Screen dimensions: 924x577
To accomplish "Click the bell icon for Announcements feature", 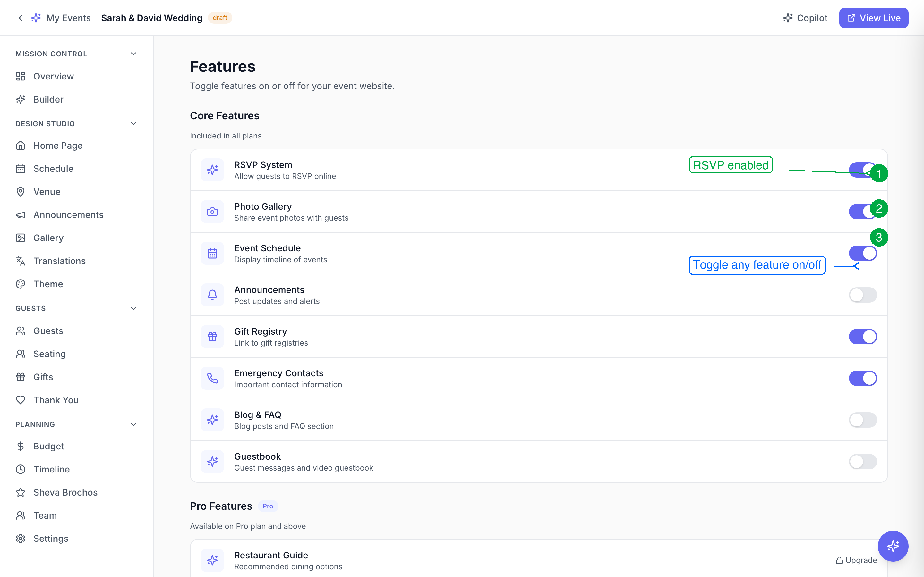I will (x=212, y=295).
